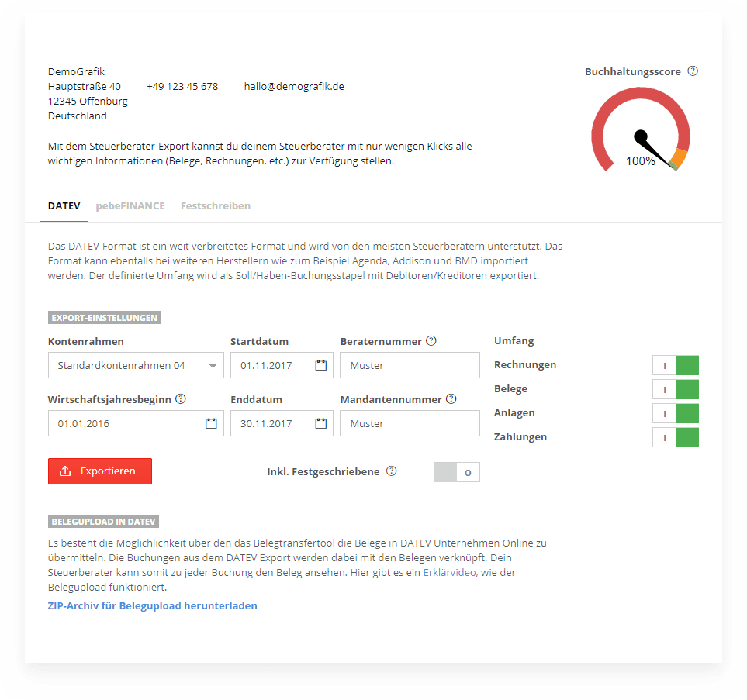
Task: Click the Wirtschaftsjahresbeginn value 01.01.2016
Action: tap(83, 423)
